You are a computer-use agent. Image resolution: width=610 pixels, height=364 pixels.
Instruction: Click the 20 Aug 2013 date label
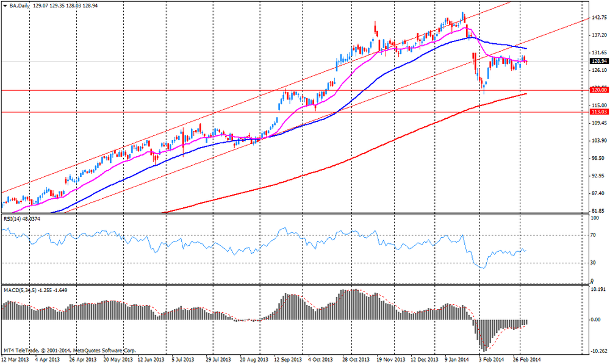tap(254, 359)
